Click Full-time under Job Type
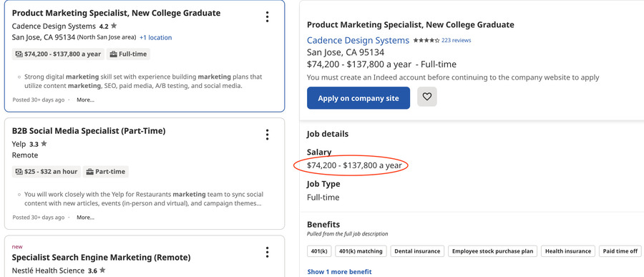Image resolution: width=644 pixels, height=277 pixels. [323, 198]
